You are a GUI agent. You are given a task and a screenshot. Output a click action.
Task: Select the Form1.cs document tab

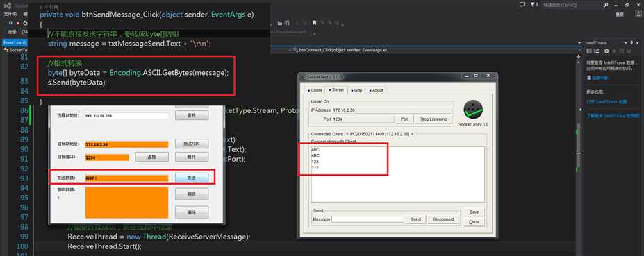click(x=14, y=43)
